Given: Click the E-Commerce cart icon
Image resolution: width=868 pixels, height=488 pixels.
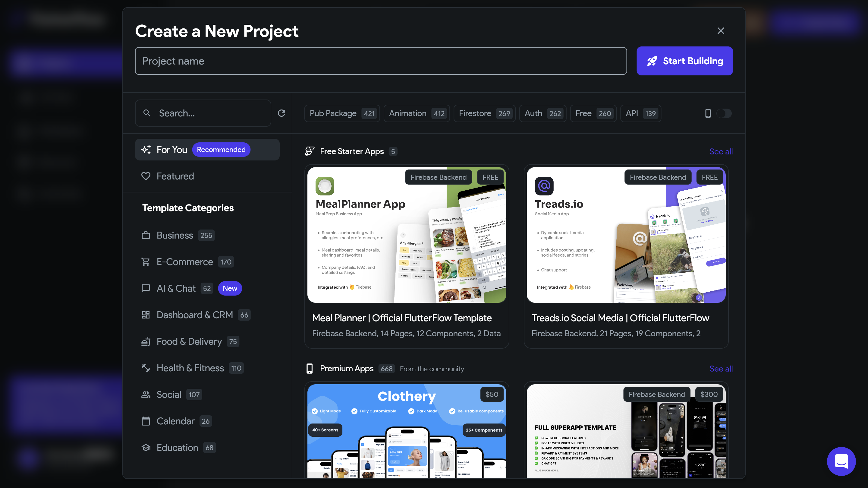Looking at the screenshot, I should pos(146,262).
